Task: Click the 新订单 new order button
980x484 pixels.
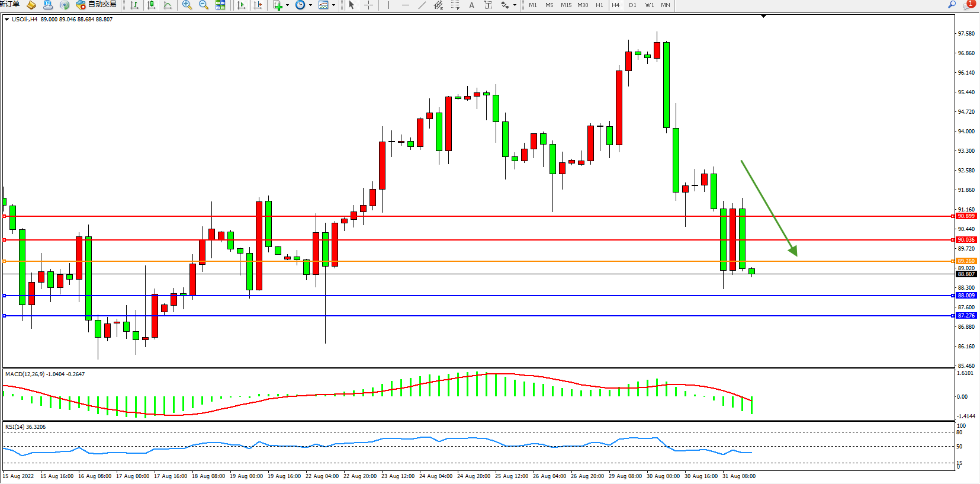Action: tap(9, 5)
